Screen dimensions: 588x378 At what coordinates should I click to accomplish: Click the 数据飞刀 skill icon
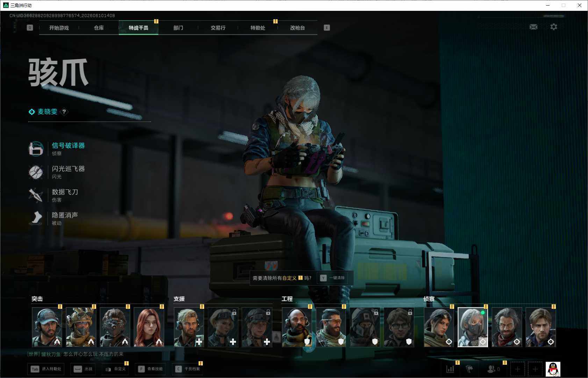[36, 195]
